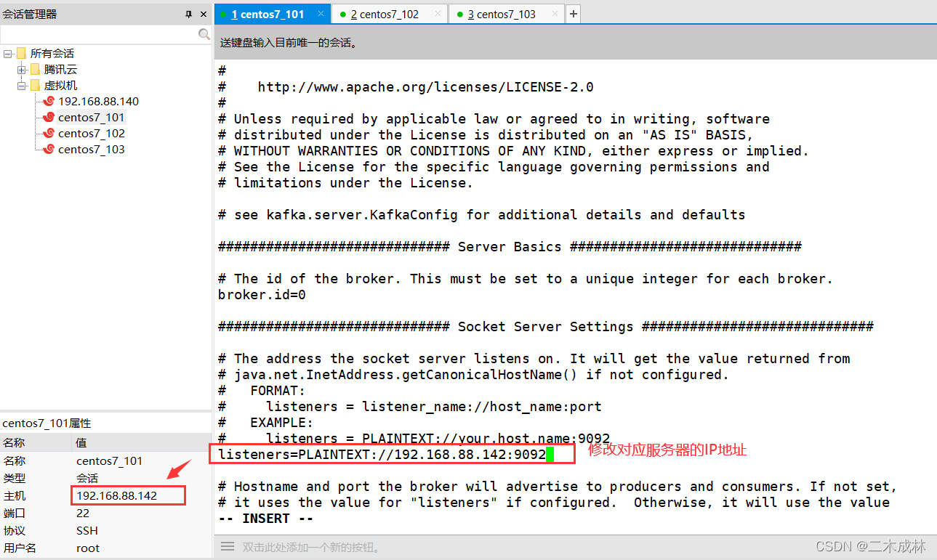The height and width of the screenshot is (560, 937).
Task: Click the search magnifier in session manager
Action: [204, 34]
